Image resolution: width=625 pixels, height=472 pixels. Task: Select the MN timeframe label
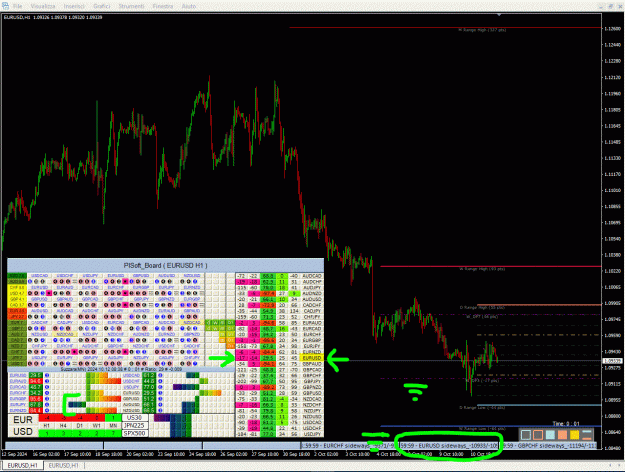[113, 425]
